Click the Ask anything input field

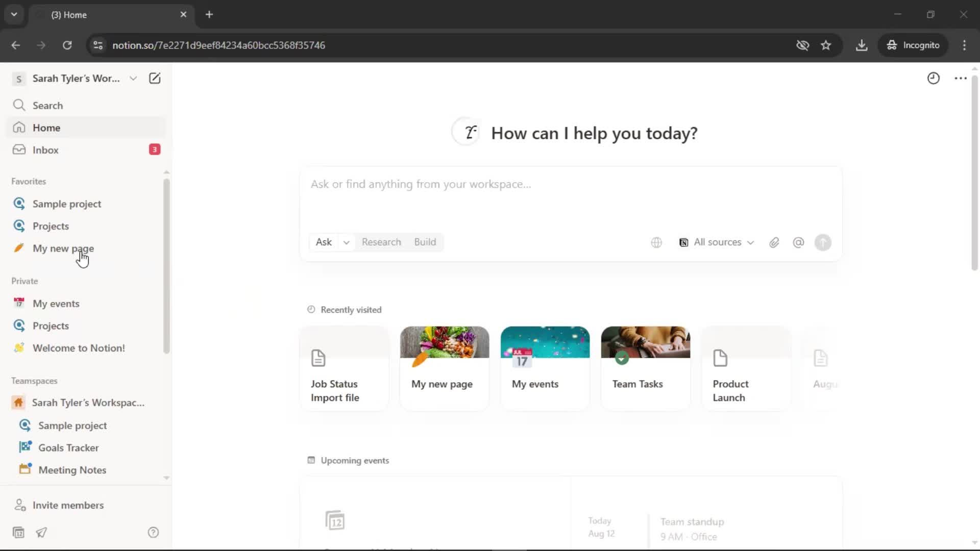click(x=571, y=184)
